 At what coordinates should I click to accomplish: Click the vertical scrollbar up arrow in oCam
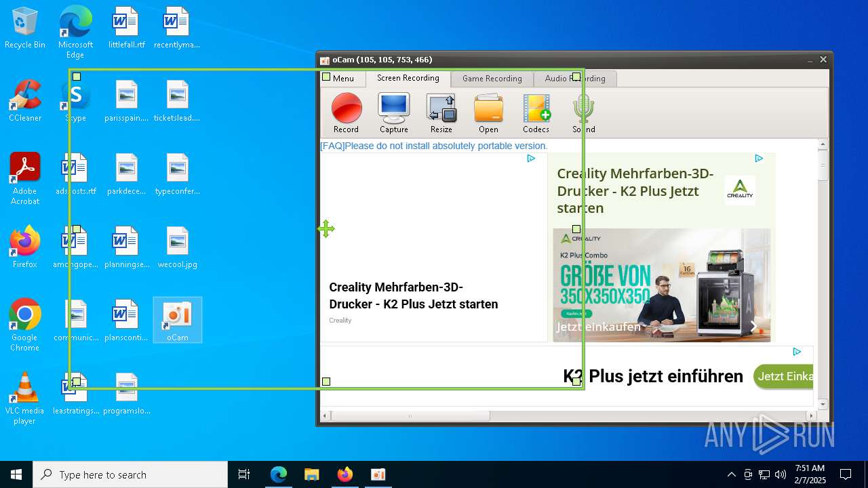tap(823, 144)
